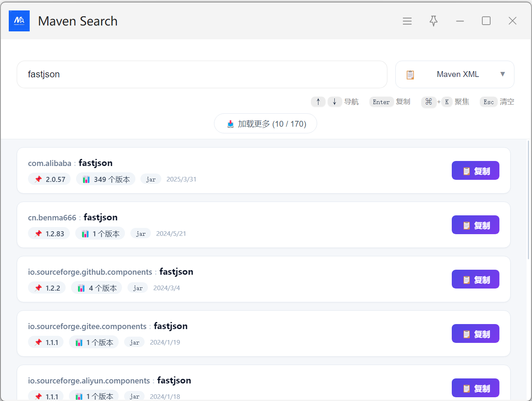The width and height of the screenshot is (532, 401).
Task: Click version 1.2.83 pin badge
Action: tap(49, 233)
